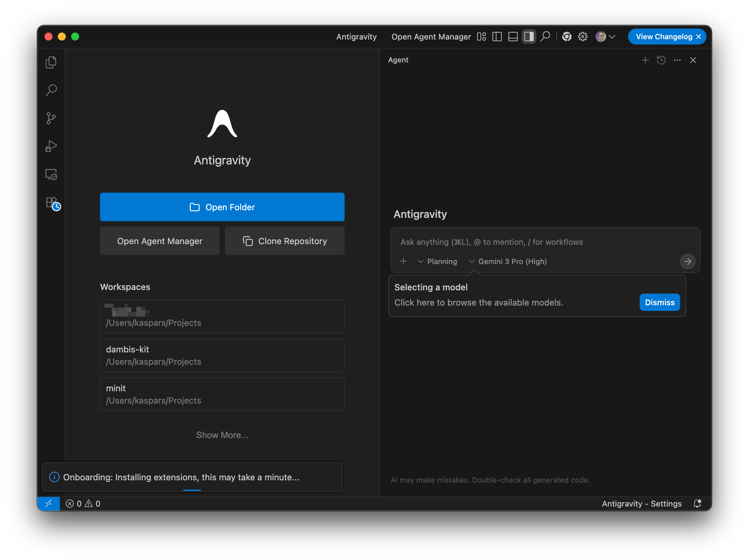749x560 pixels.
Task: Click Open Agent Manager in title bar
Action: [431, 37]
